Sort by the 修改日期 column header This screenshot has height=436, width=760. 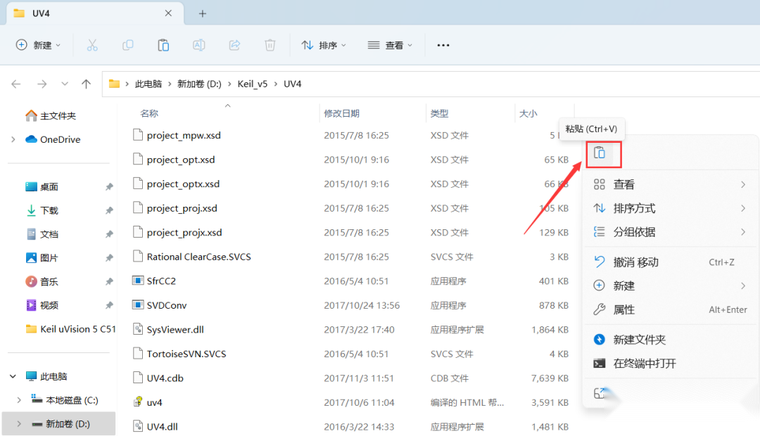tap(341, 114)
